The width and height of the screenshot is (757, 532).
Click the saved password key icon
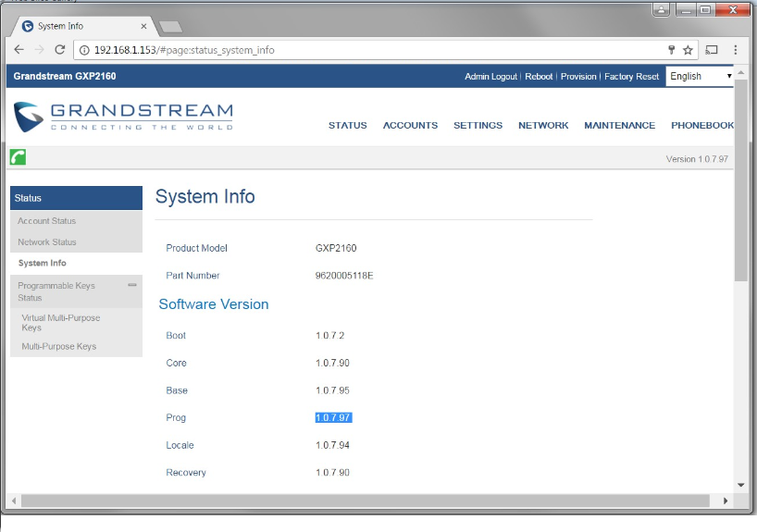tap(671, 50)
